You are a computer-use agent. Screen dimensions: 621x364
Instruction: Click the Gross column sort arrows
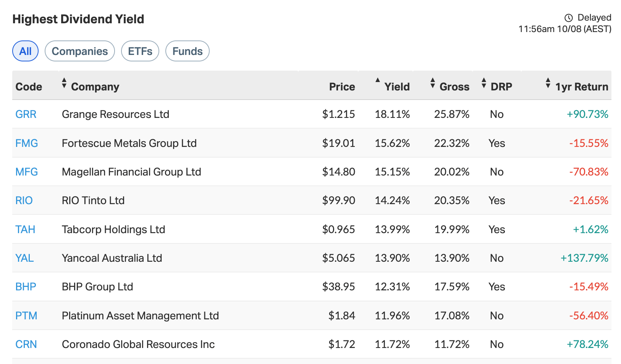click(x=433, y=83)
